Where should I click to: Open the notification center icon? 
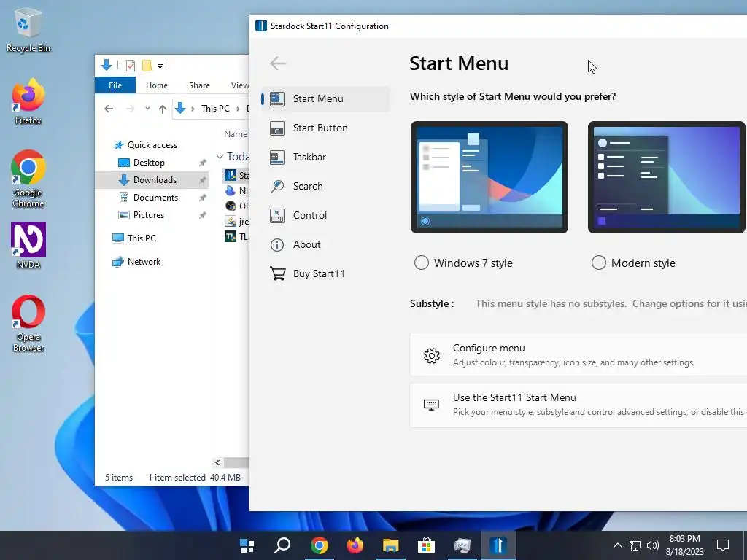(723, 545)
